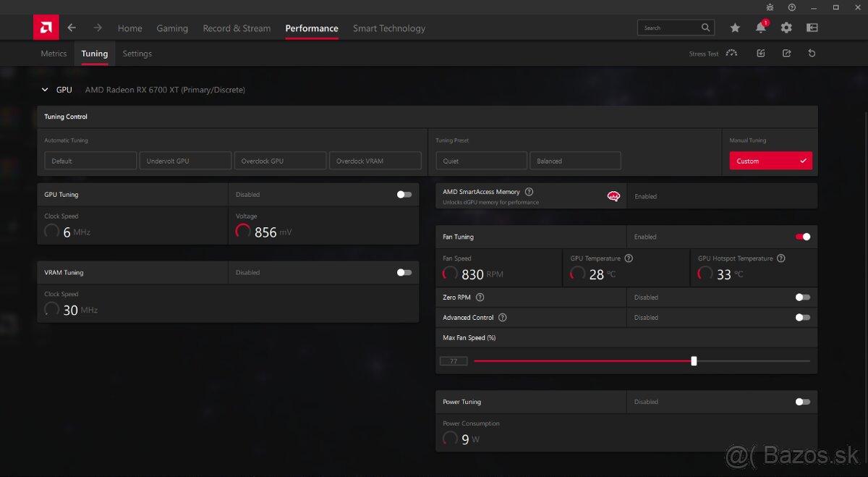The height and width of the screenshot is (477, 868).
Task: Switch to the Metrics tab
Action: pyautogui.click(x=53, y=53)
